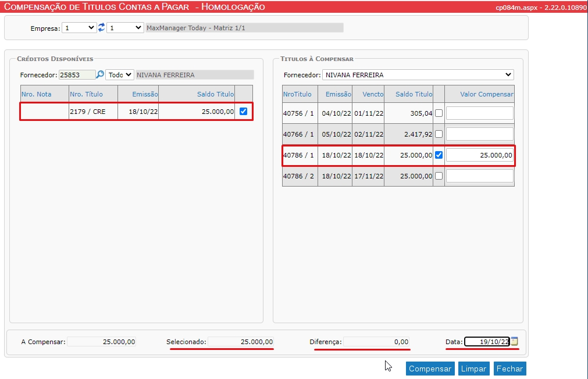This screenshot has height=379, width=588.
Task: Click the Fornecedor code field 25853
Action: (77, 74)
